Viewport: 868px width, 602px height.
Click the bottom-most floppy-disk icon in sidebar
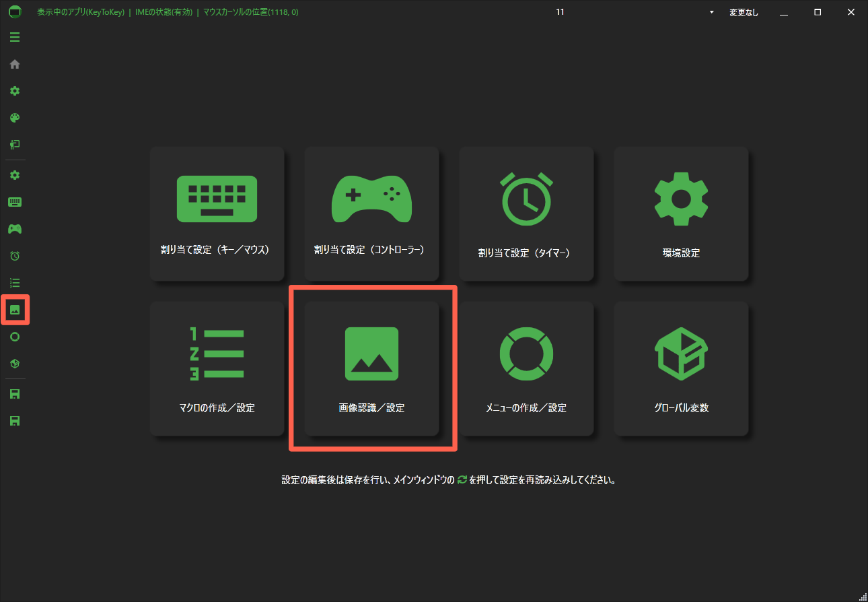pos(15,421)
